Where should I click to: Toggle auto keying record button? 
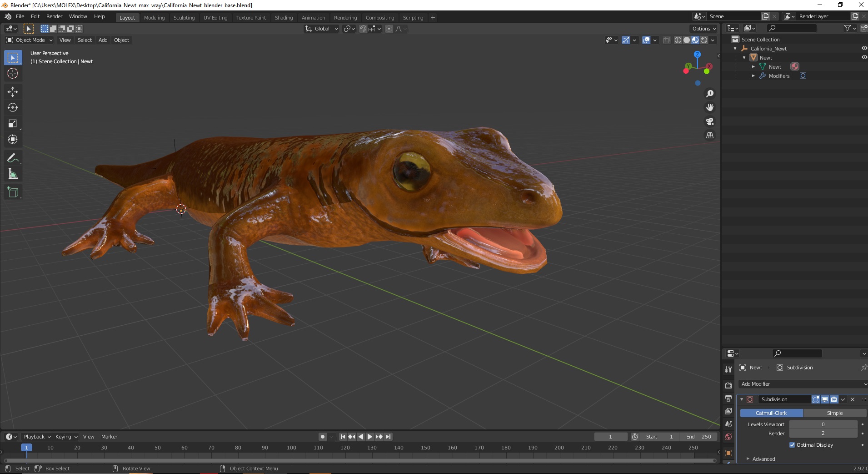point(323,437)
